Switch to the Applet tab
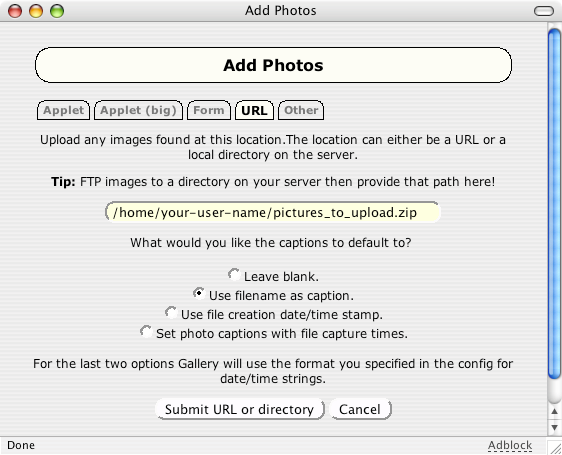Viewport: 562px width, 455px height. (63, 110)
